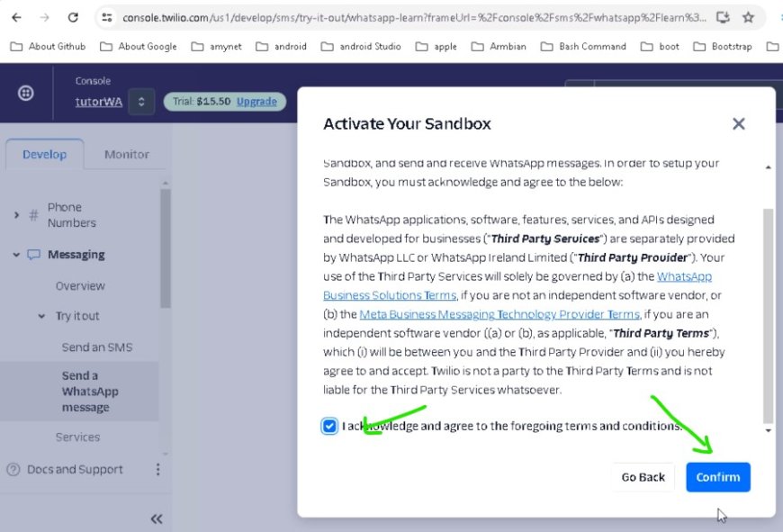Image resolution: width=783 pixels, height=532 pixels.
Task: Open the site information icon in the address bar
Action: pos(107,17)
